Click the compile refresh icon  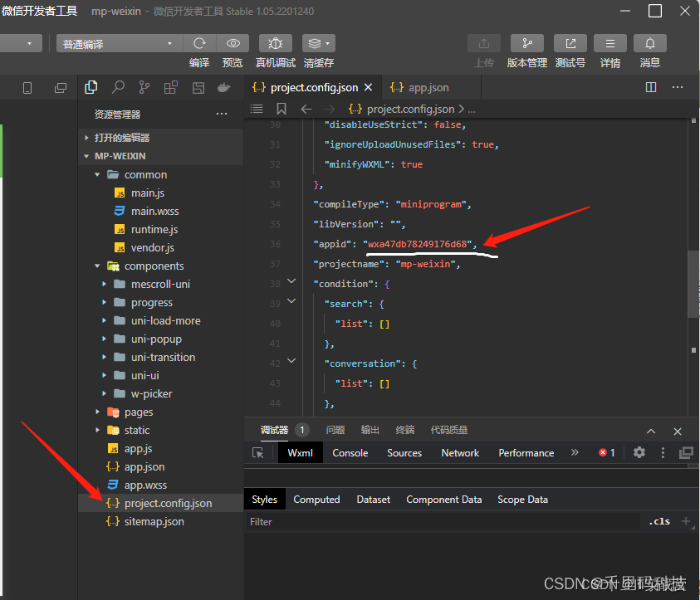point(199,43)
